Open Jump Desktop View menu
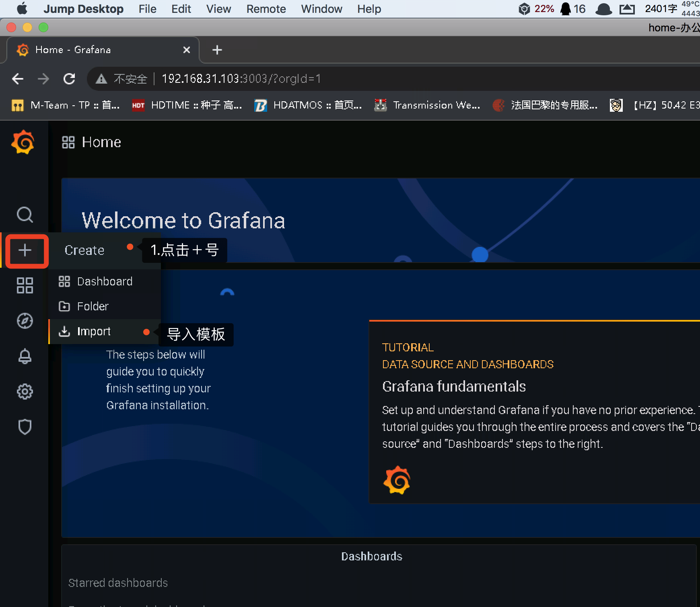The image size is (700, 607). click(219, 9)
